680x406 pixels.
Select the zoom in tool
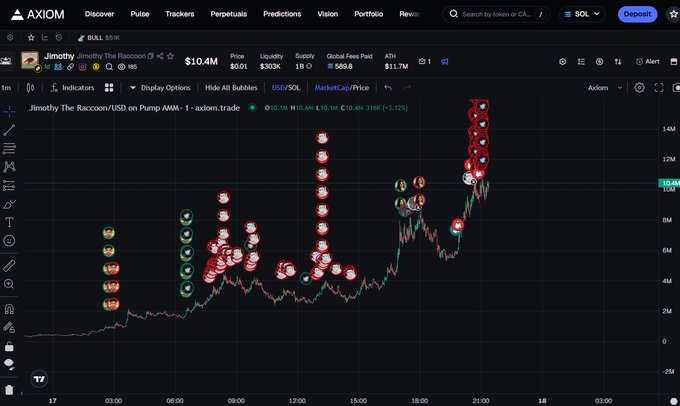click(9, 284)
